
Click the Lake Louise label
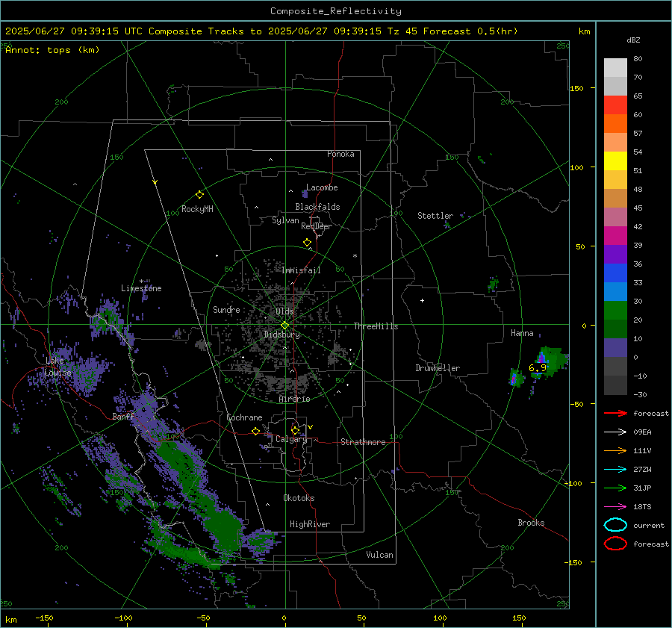point(57,367)
